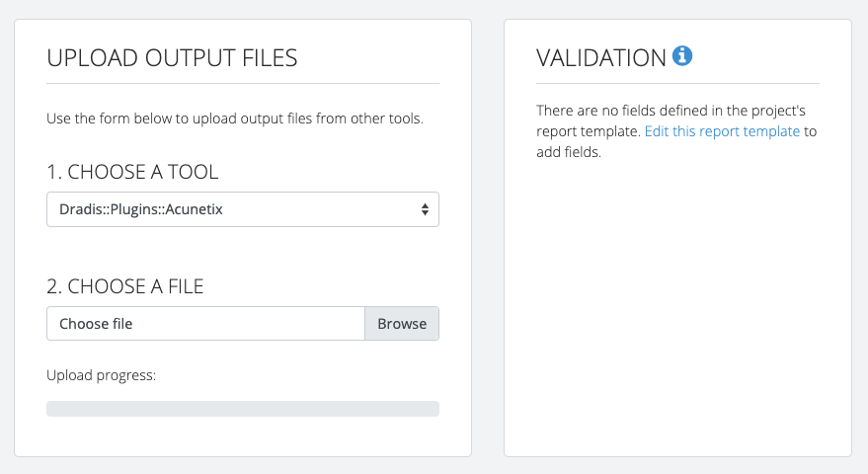This screenshot has width=868, height=474.
Task: Open the Dradis::Plugins::Acunetix tool dropdown
Action: tap(243, 209)
